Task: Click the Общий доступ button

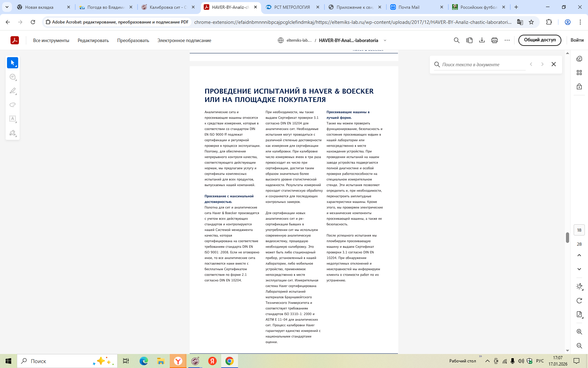Action: [539, 40]
